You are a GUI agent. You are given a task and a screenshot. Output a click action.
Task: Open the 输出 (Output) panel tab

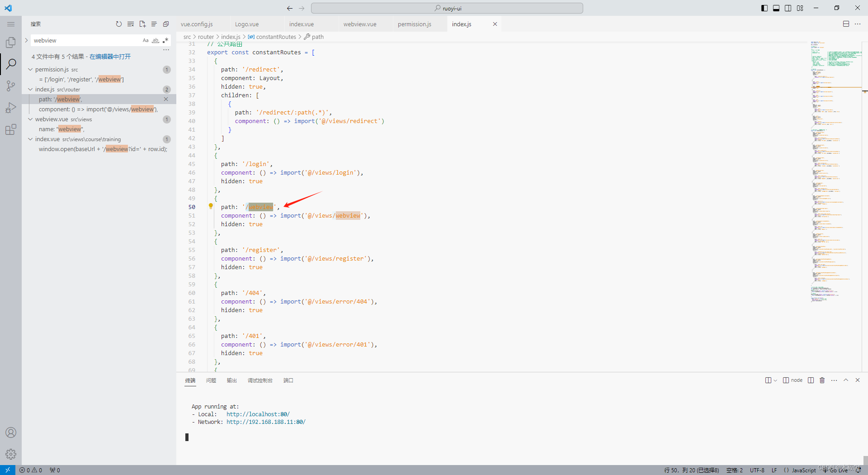tap(232, 380)
